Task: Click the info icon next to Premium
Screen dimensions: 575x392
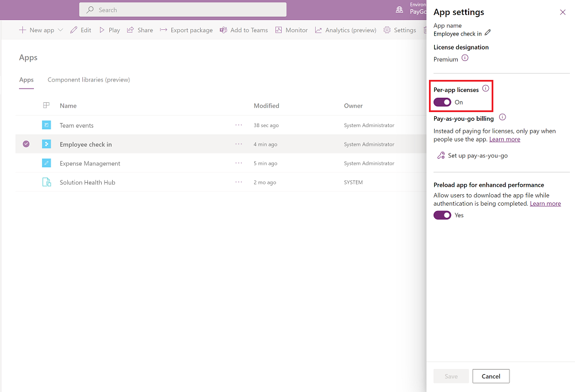Action: pos(465,59)
